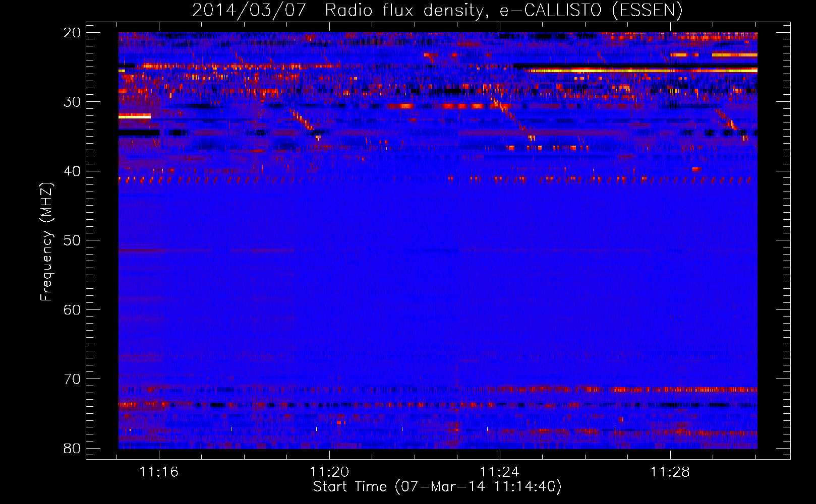Click the '60' frequency tick label
This screenshot has width=816, height=504.
click(72, 310)
